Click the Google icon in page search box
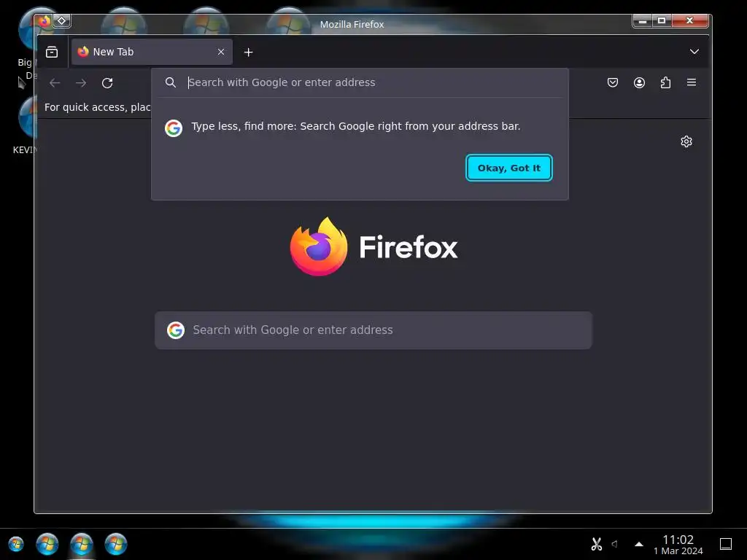747x560 pixels. pos(176,330)
